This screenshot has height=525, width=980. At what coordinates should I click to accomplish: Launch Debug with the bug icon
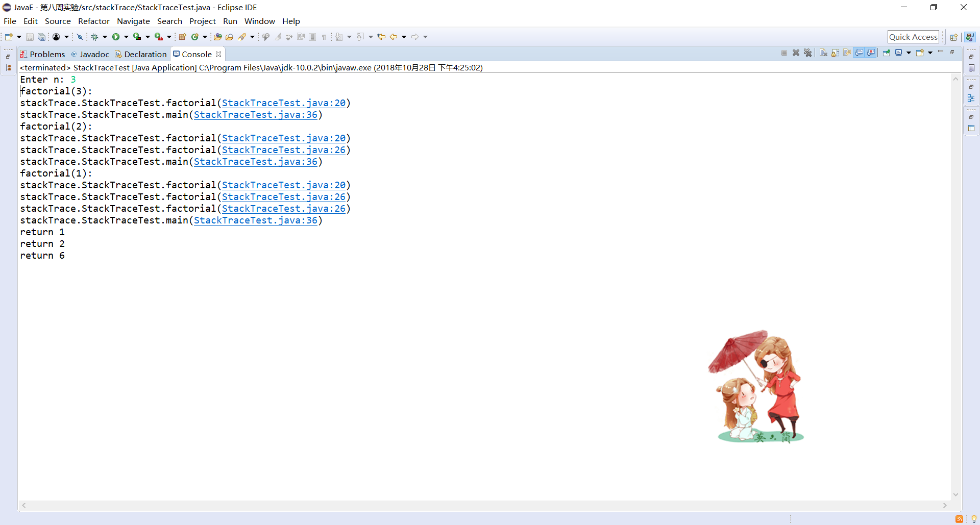point(94,37)
